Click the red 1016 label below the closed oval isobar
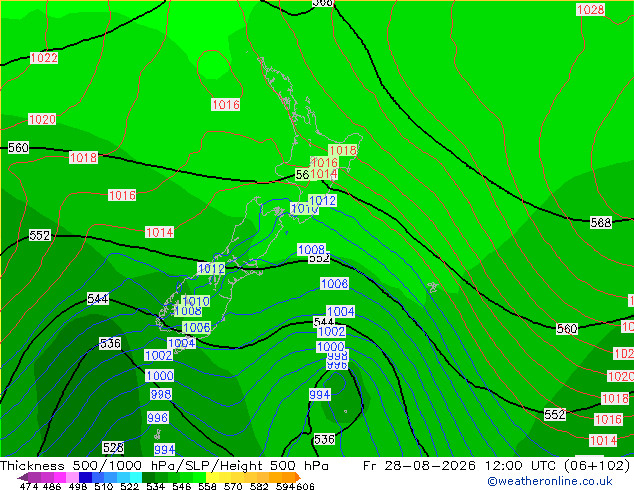 click(x=226, y=105)
